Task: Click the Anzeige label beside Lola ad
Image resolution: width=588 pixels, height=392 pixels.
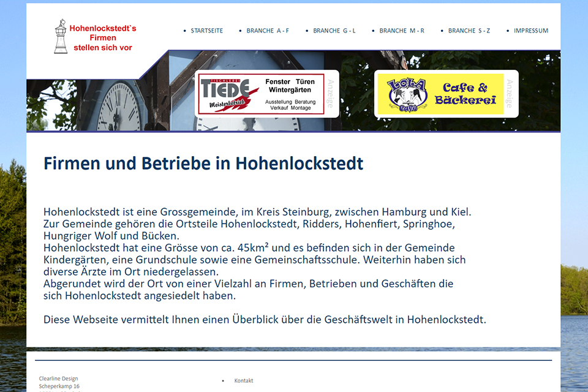Action: [509, 94]
